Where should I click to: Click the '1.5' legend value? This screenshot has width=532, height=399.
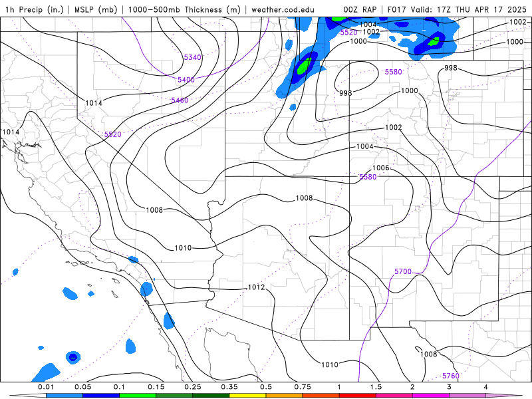point(376,387)
